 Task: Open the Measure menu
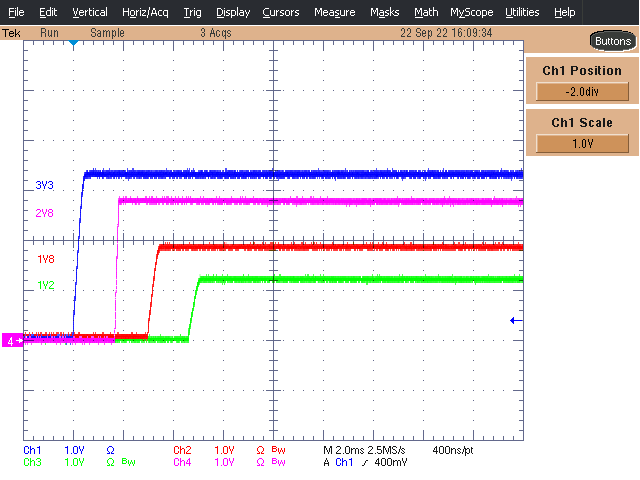pos(334,12)
